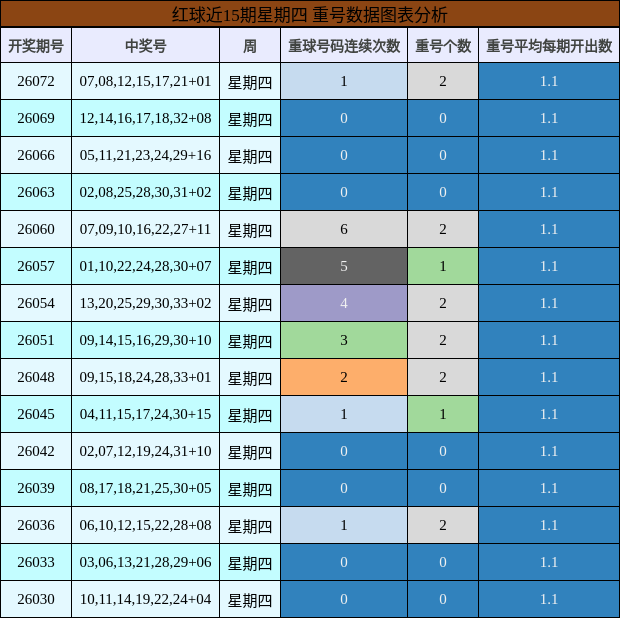620x618 pixels.
Task: Click gray consecutive count 6 in row 26060
Action: tap(344, 229)
